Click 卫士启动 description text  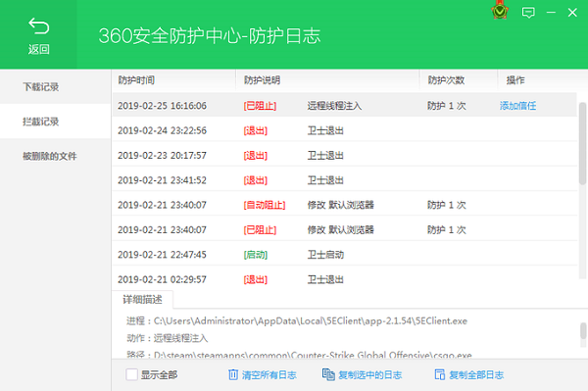click(325, 255)
